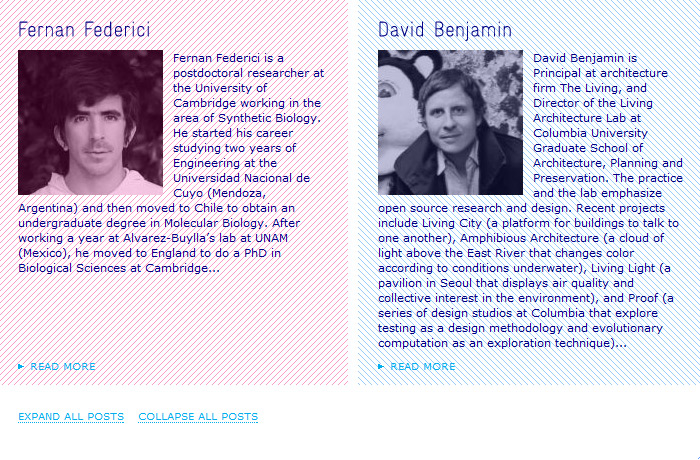Click 'Columbia University' in Benjamin's bio
The image size is (700, 460).
[x=590, y=133]
